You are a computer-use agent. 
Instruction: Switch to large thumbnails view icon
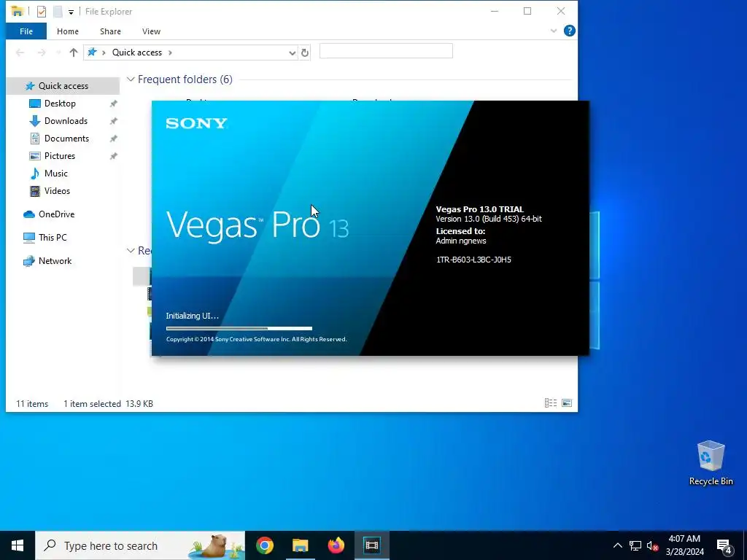click(567, 403)
